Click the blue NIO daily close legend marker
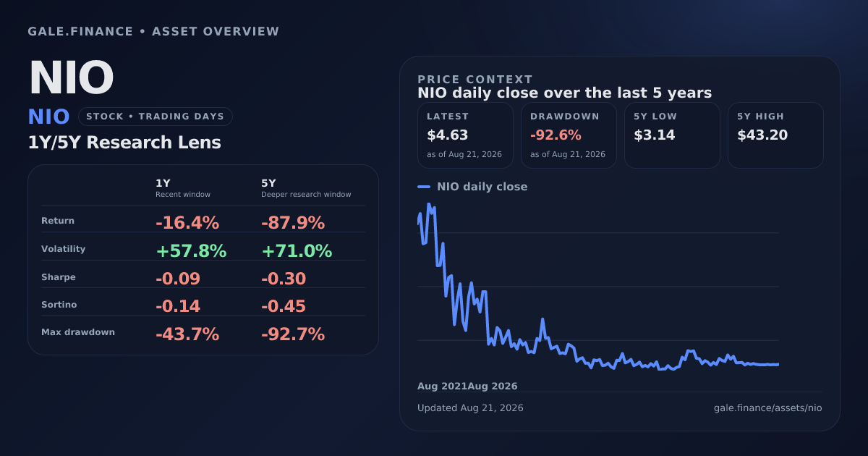The image size is (868, 456). point(424,187)
